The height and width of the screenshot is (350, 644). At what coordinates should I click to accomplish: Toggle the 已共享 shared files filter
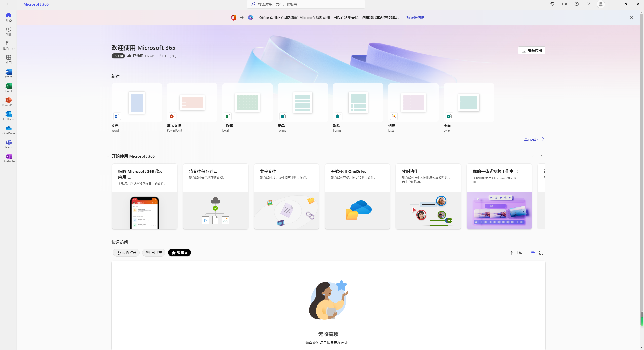pyautogui.click(x=153, y=253)
